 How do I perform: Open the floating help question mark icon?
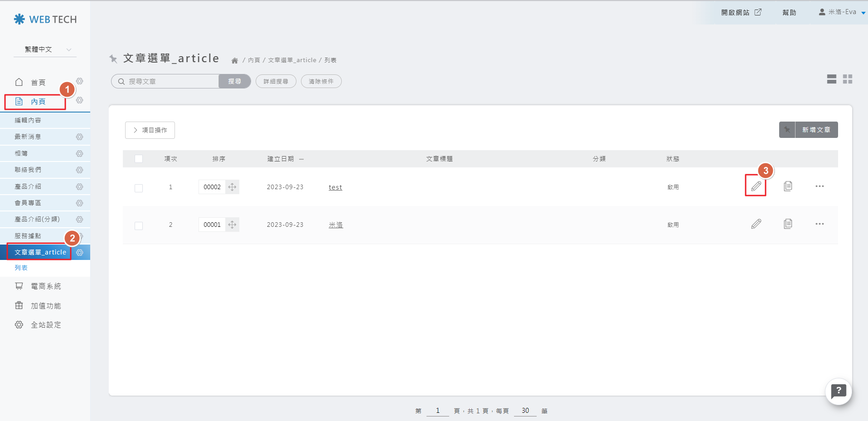pos(838,391)
